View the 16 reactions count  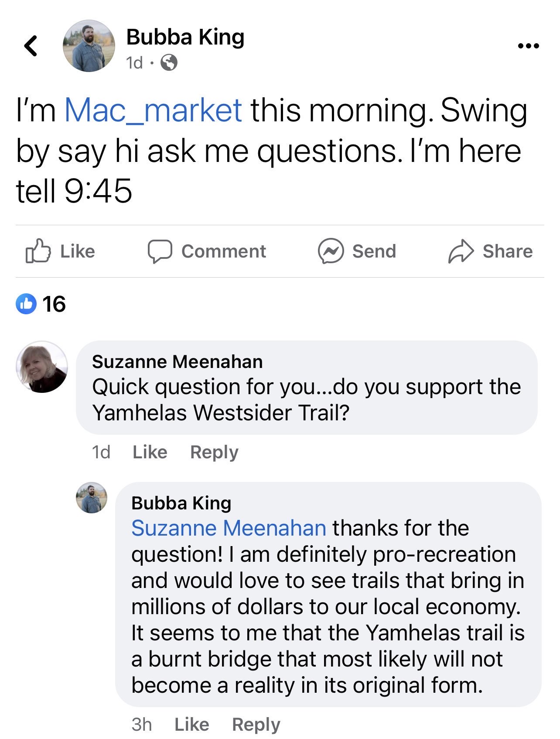pyautogui.click(x=54, y=304)
